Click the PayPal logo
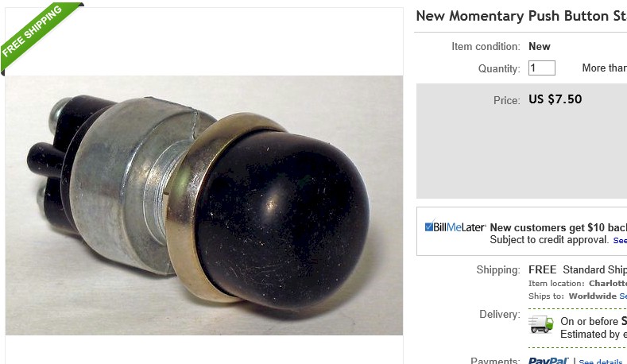The image size is (627, 364). click(x=548, y=360)
